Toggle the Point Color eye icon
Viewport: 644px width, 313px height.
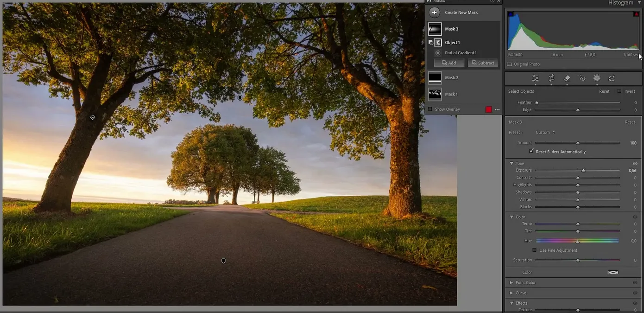point(635,283)
